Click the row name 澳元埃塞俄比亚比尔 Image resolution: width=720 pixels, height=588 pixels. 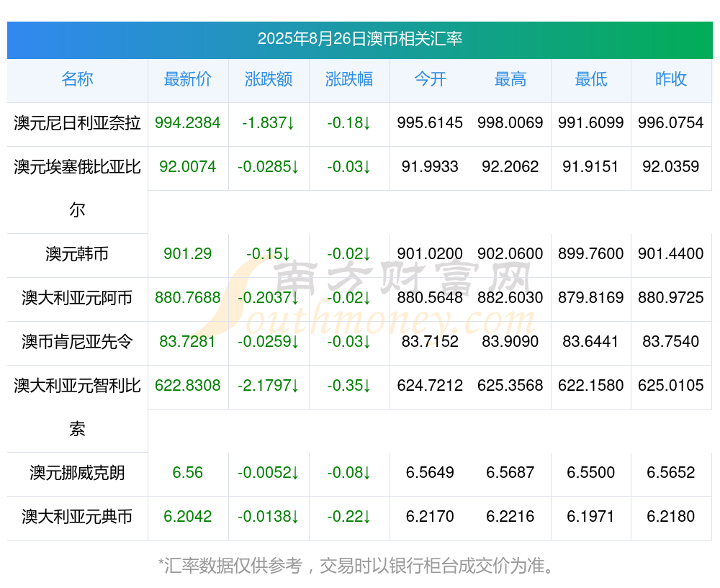pos(77,189)
